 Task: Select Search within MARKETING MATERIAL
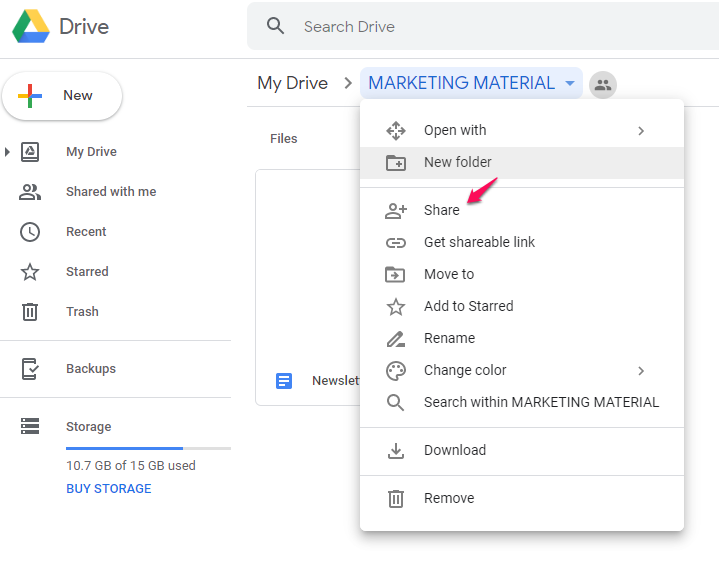522,403
